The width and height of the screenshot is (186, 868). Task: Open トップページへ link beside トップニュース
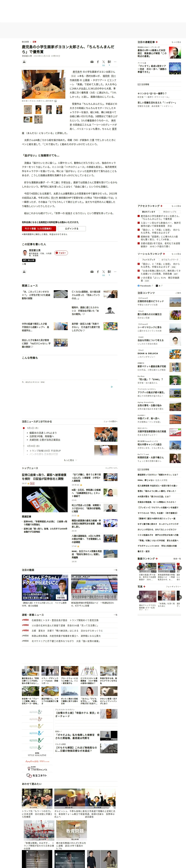[x=111, y=468]
